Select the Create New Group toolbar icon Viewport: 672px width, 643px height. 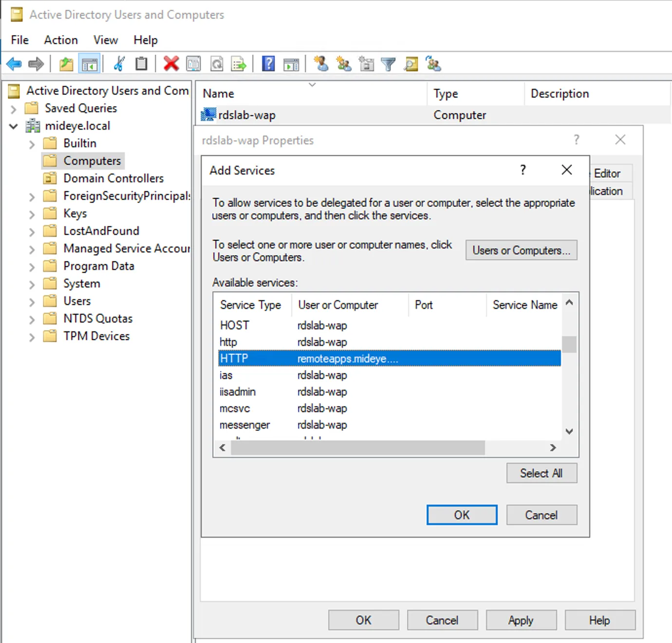pos(344,64)
